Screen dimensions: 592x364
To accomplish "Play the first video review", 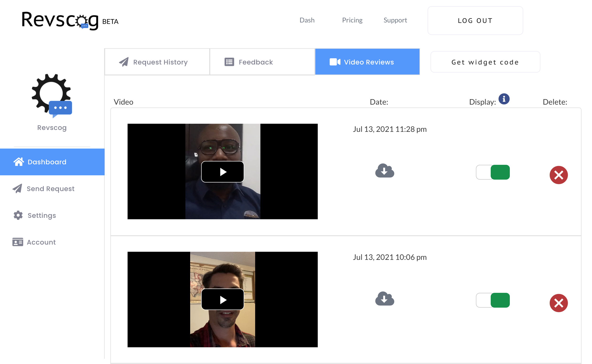I will (x=222, y=172).
